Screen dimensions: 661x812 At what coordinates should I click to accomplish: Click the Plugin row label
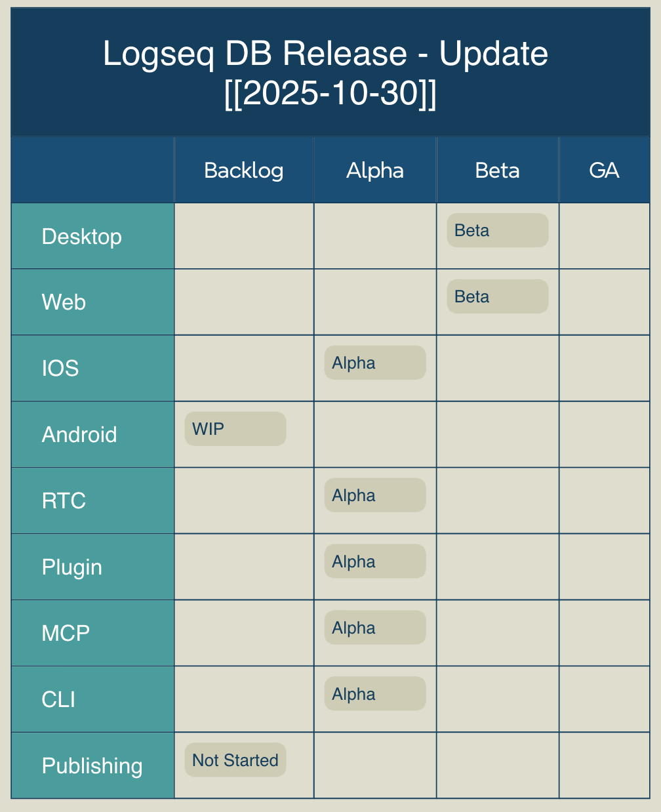(x=72, y=567)
